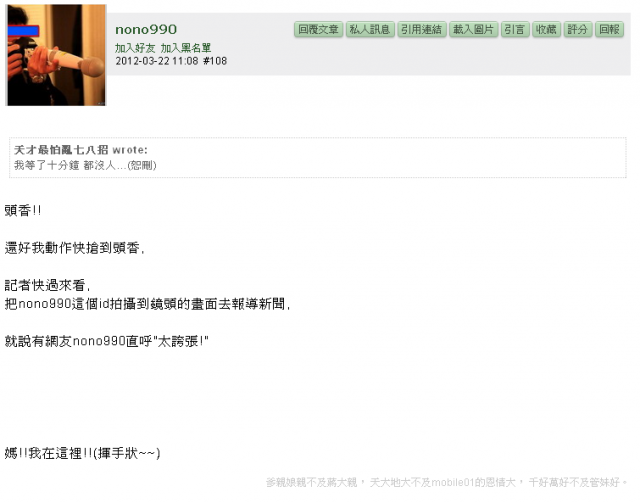The width and height of the screenshot is (640, 503).
Task: Click the gray signature line at bottom
Action: pos(447,483)
